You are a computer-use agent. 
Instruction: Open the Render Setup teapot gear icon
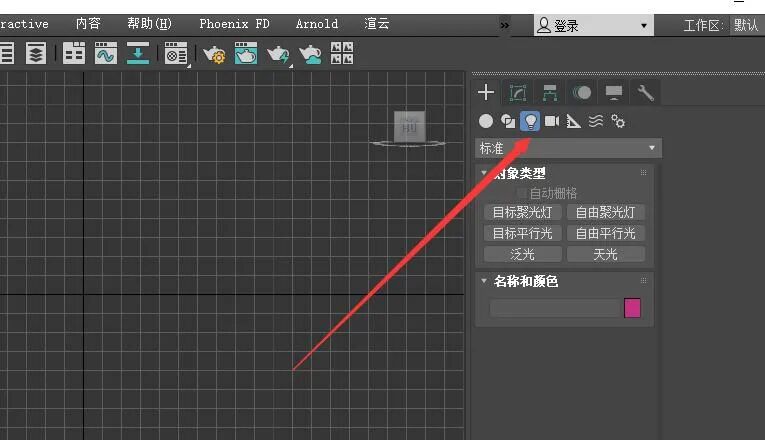(x=214, y=54)
